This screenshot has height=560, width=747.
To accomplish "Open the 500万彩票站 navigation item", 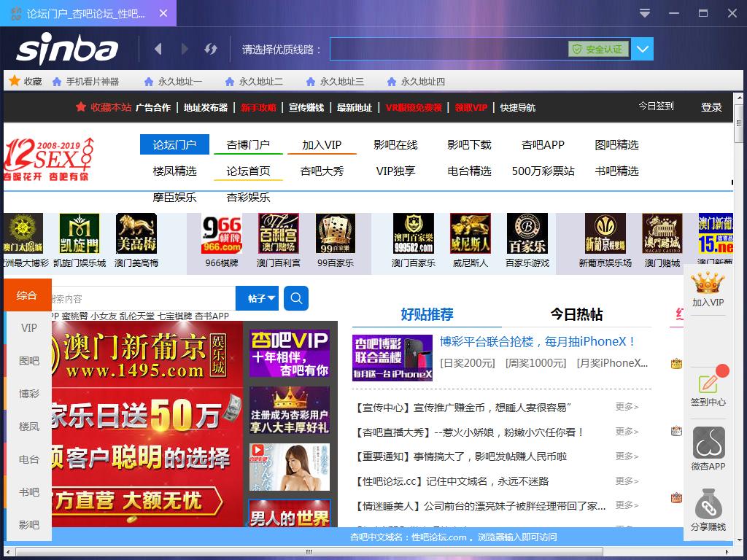I will pos(543,171).
